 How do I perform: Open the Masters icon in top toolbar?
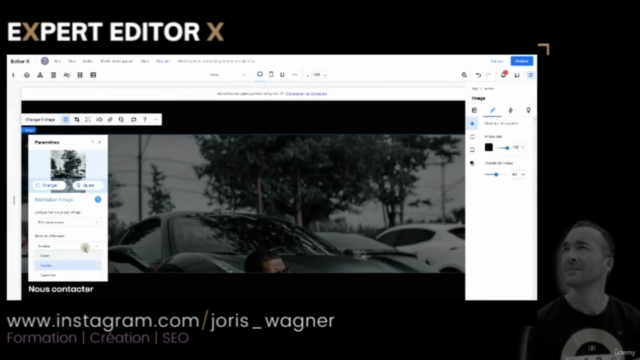coord(40,75)
